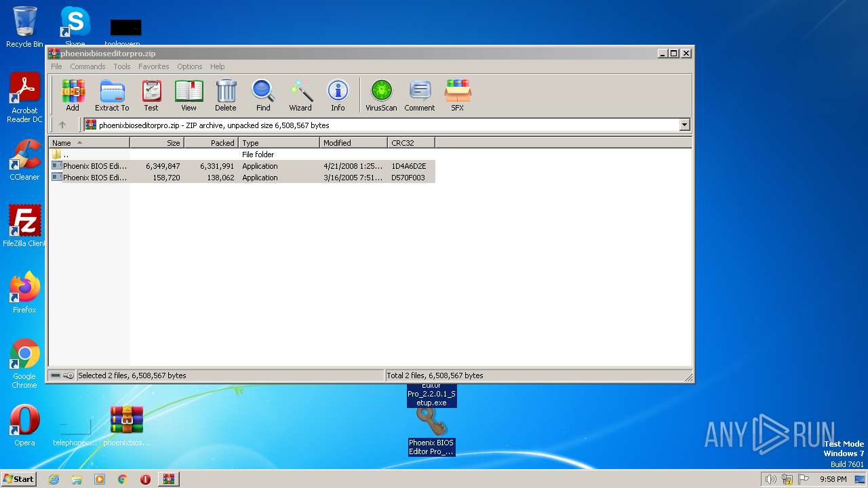Sort by Modified column header
868x488 pixels.
[353, 143]
